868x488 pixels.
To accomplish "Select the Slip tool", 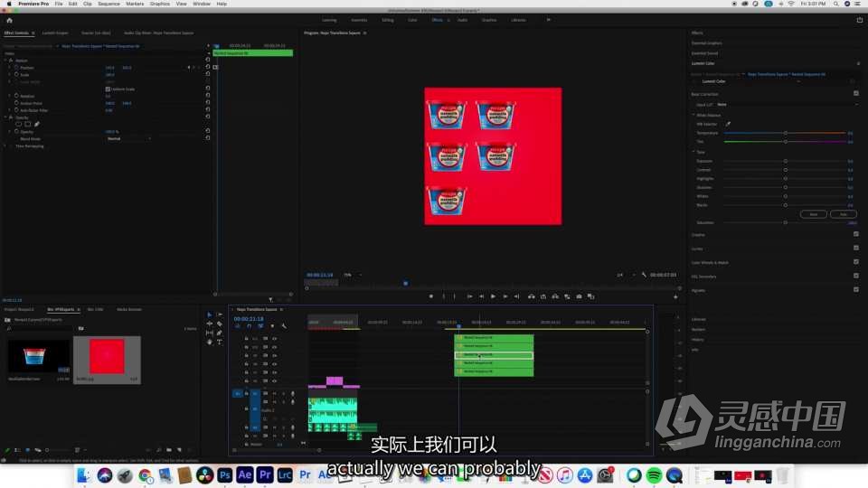I will (209, 333).
